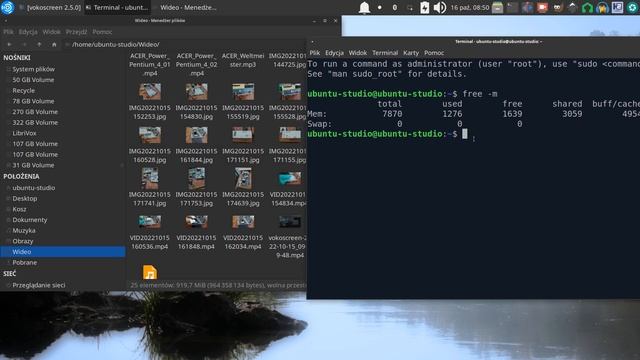640x360 pixels.
Task: Go back in the file manager
Action: 9,44
